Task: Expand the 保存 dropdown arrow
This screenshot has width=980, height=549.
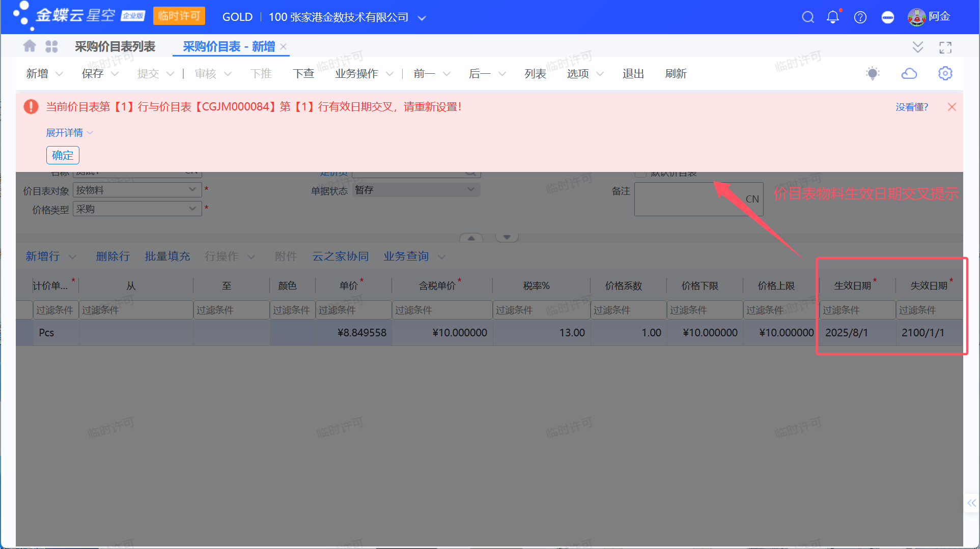Action: [x=115, y=74]
